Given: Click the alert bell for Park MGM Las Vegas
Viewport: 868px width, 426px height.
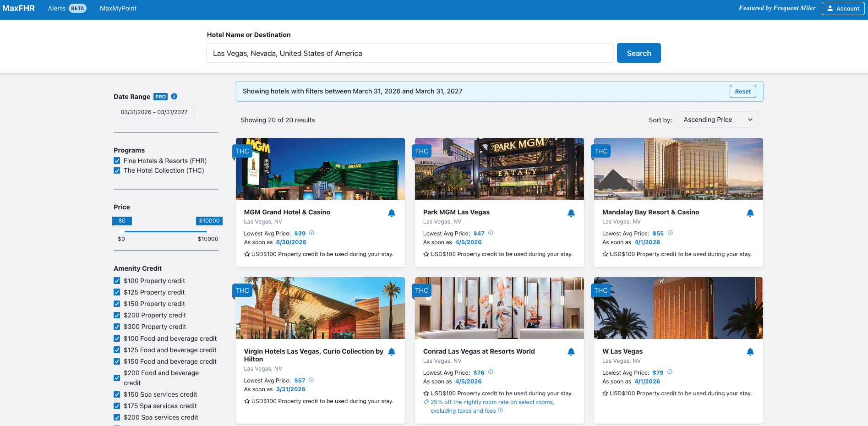Looking at the screenshot, I should click(571, 213).
